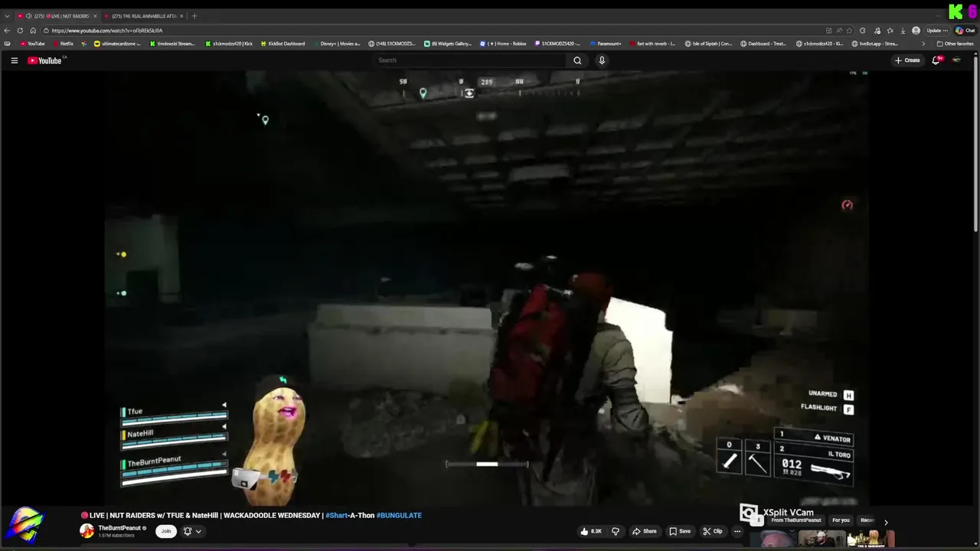Expand favorites bar overflow chevron

tap(923, 44)
